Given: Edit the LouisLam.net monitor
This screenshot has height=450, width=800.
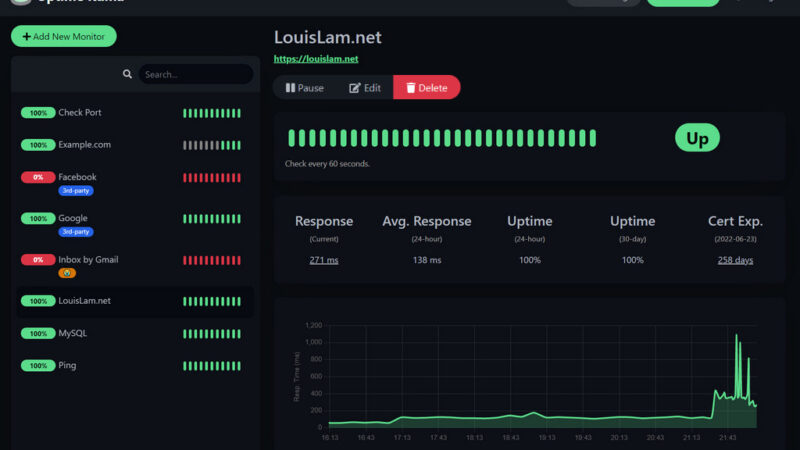Looking at the screenshot, I should pyautogui.click(x=364, y=88).
